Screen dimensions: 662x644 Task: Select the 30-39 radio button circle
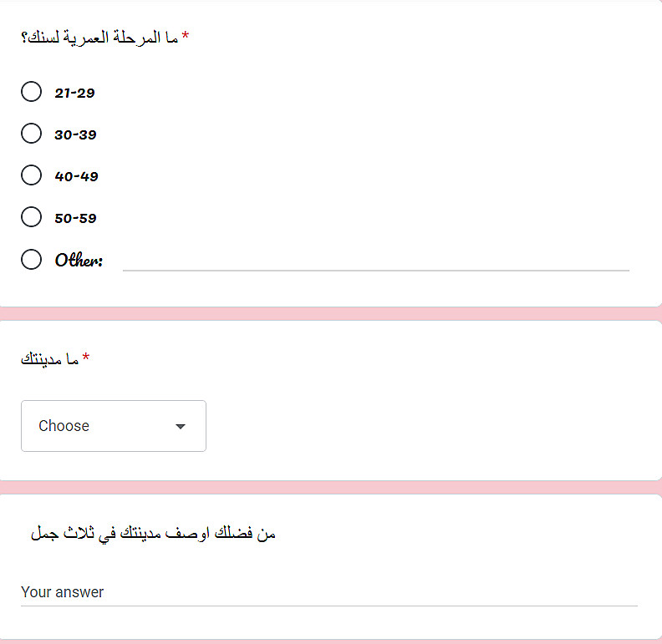coord(31,134)
